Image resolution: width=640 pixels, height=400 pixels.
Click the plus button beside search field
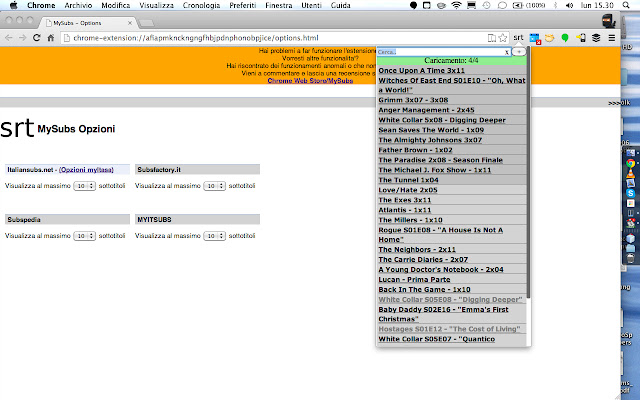tap(519, 51)
